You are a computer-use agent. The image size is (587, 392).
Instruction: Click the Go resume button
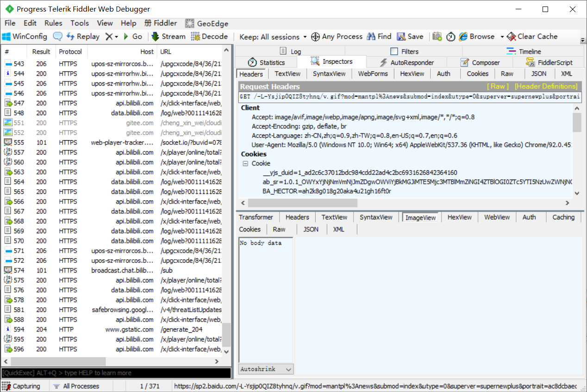[x=132, y=37]
